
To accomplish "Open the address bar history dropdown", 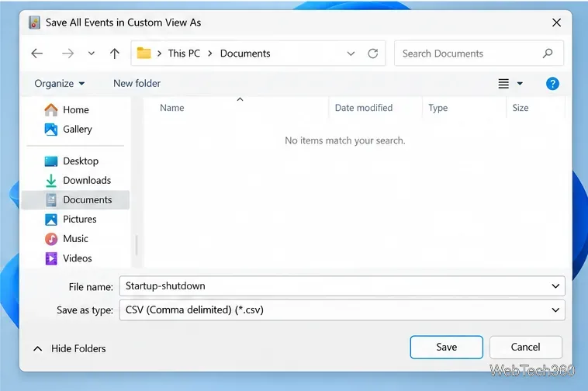I will pyautogui.click(x=351, y=54).
